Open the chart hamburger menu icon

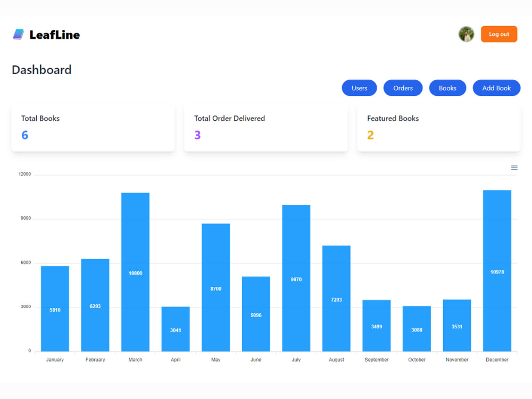click(514, 168)
